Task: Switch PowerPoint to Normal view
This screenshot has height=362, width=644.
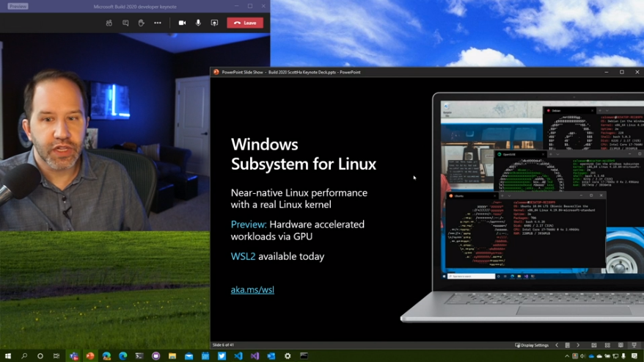Action: point(594,345)
